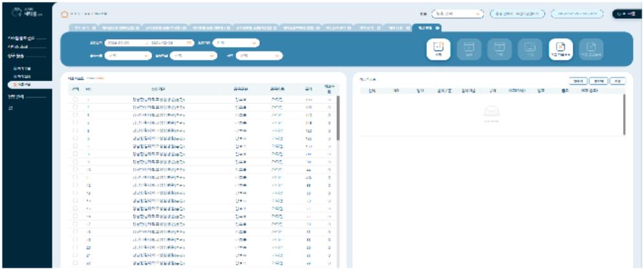Click the middle small button above the right-hand table
The height and width of the screenshot is (270, 644).
tap(599, 81)
